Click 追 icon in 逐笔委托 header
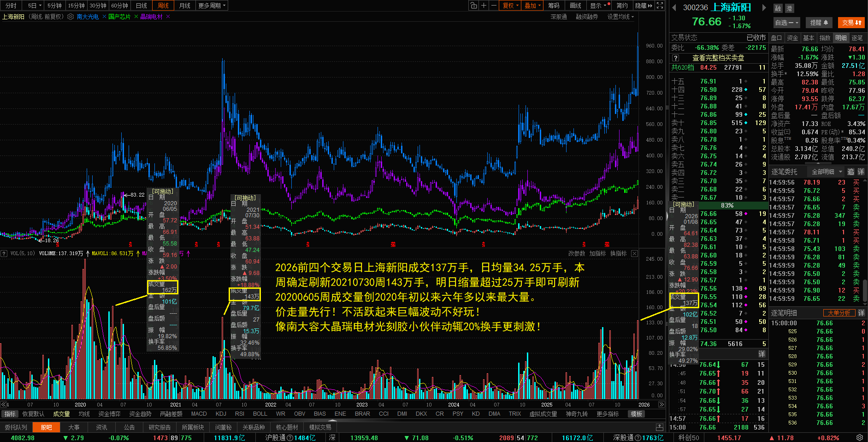Screen dimensions: 868x442 pyautogui.click(x=850, y=172)
